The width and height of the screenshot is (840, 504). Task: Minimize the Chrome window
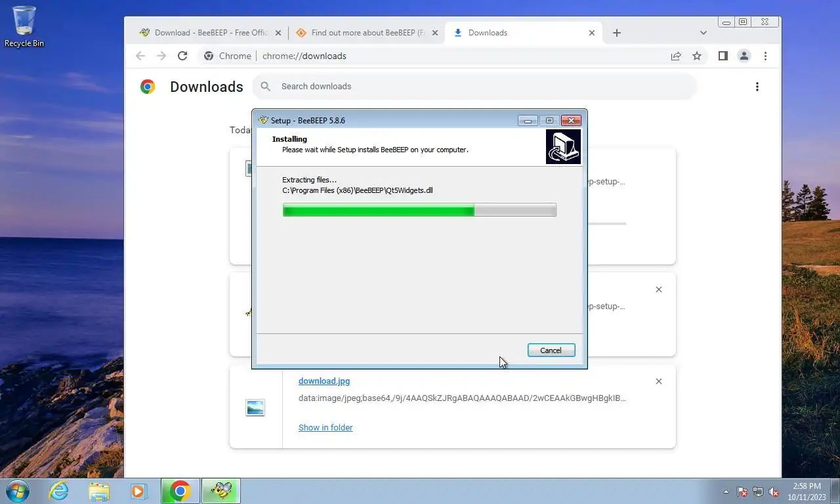point(726,22)
